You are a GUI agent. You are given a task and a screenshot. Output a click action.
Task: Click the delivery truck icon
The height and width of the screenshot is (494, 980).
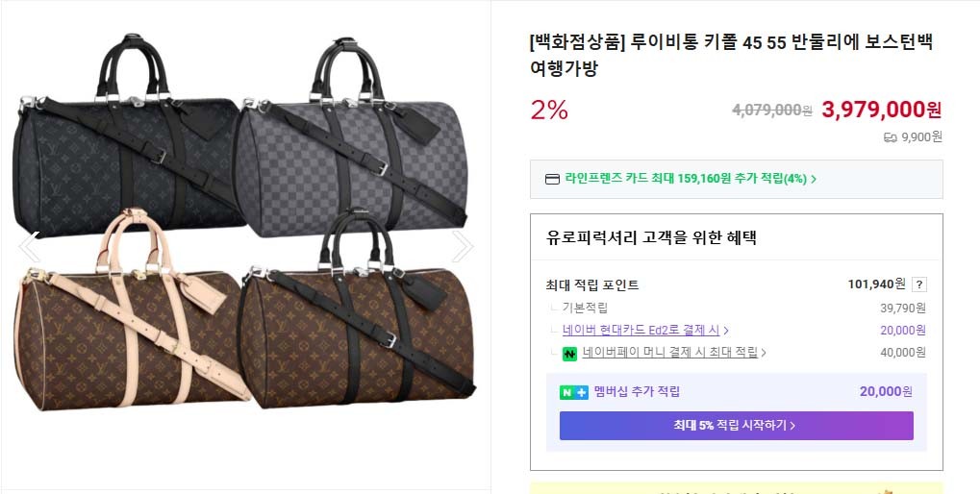(890, 137)
